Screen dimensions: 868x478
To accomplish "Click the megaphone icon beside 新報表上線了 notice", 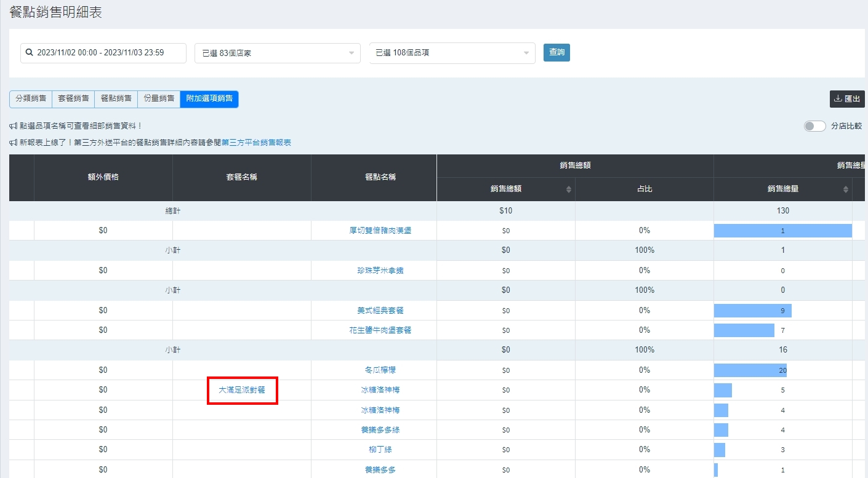I will (14, 143).
